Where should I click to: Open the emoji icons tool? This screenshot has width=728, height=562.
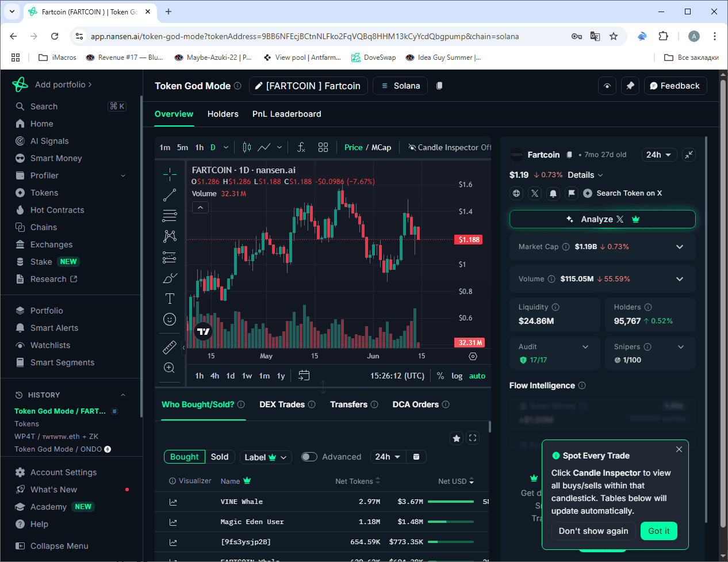170,319
